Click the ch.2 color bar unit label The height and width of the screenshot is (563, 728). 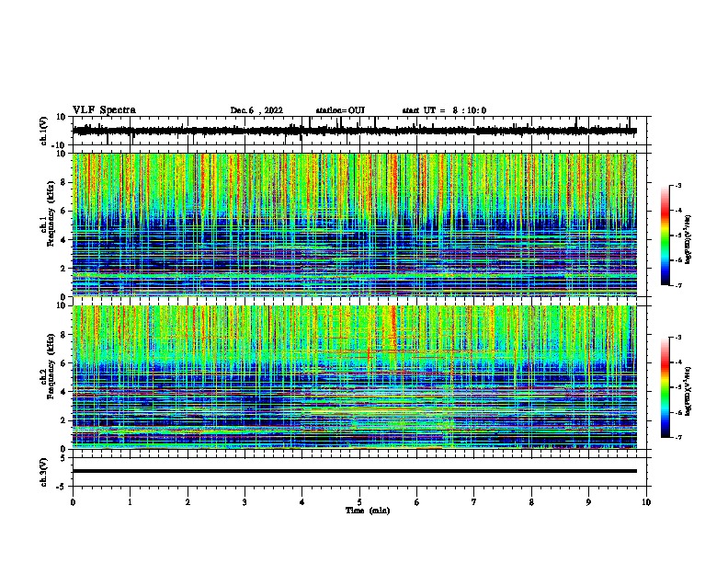coord(688,390)
